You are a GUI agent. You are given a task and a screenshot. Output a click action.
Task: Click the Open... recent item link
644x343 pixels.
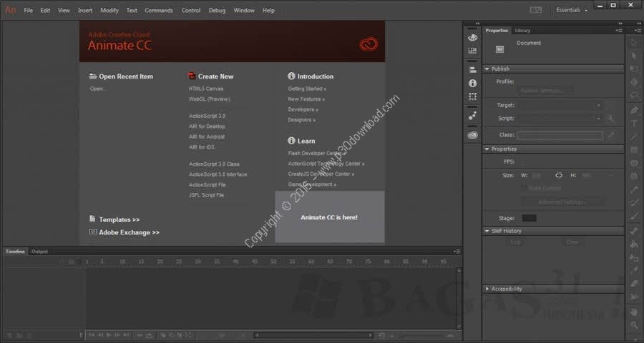[98, 89]
